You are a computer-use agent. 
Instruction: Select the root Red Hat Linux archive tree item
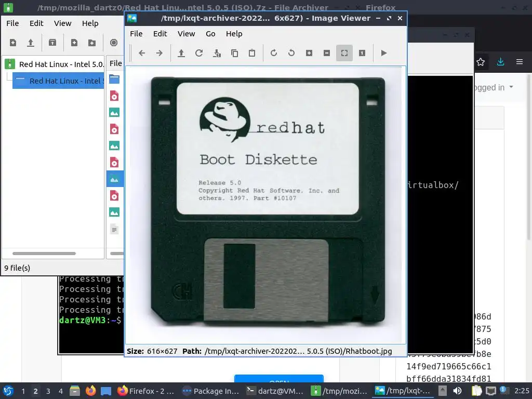[x=54, y=64]
